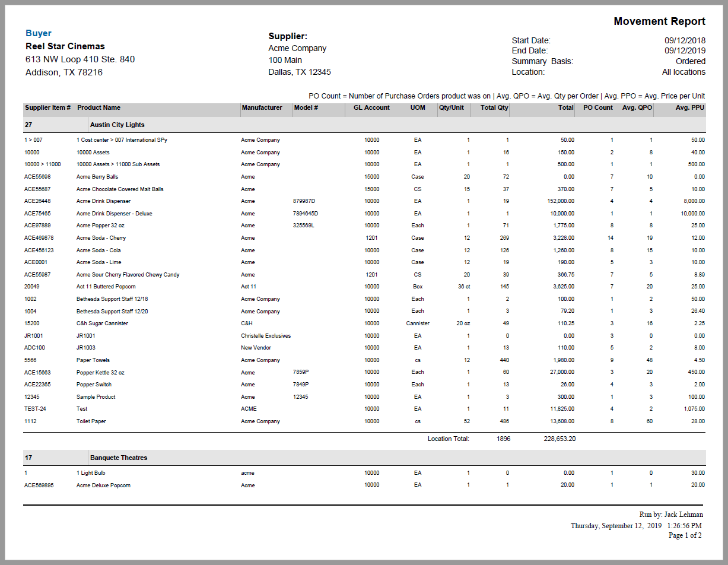Click the PO Count column header
This screenshot has width=728, height=565.
597,108
